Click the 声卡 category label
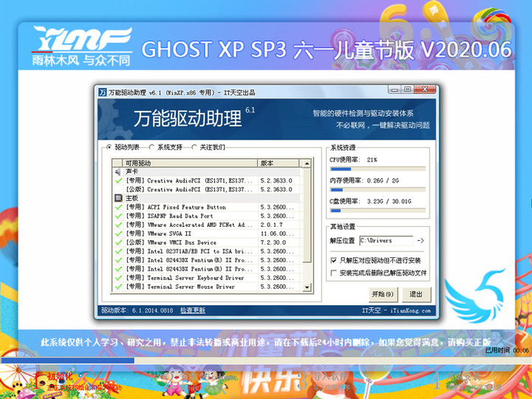Image resolution: width=532 pixels, height=399 pixels. (132, 171)
